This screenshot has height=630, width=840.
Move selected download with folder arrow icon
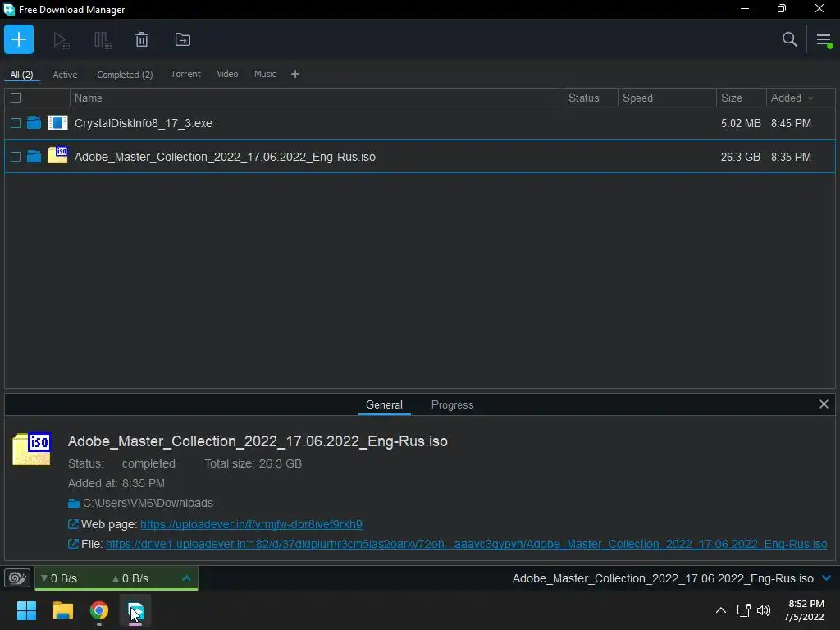click(183, 39)
